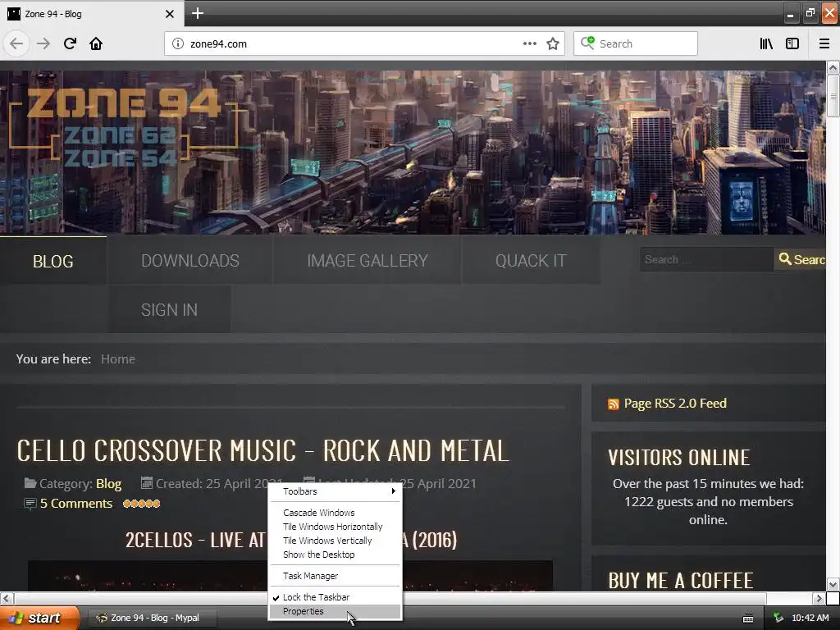Screen dimensions: 840x630
Task: Show site information for zone94.com
Action: 177,43
